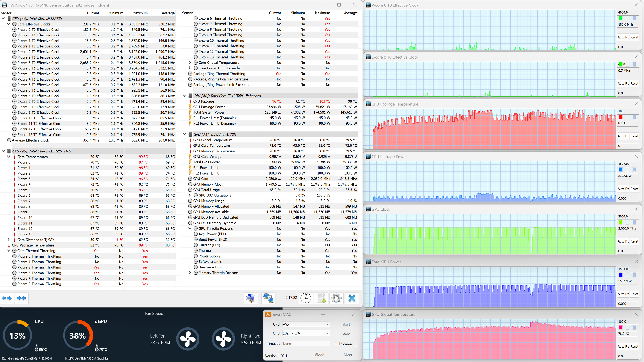This screenshot has height=362, width=644.
Task: Open the GPU resolution 1024 x 576 dropdown
Action: pyautogui.click(x=305, y=333)
